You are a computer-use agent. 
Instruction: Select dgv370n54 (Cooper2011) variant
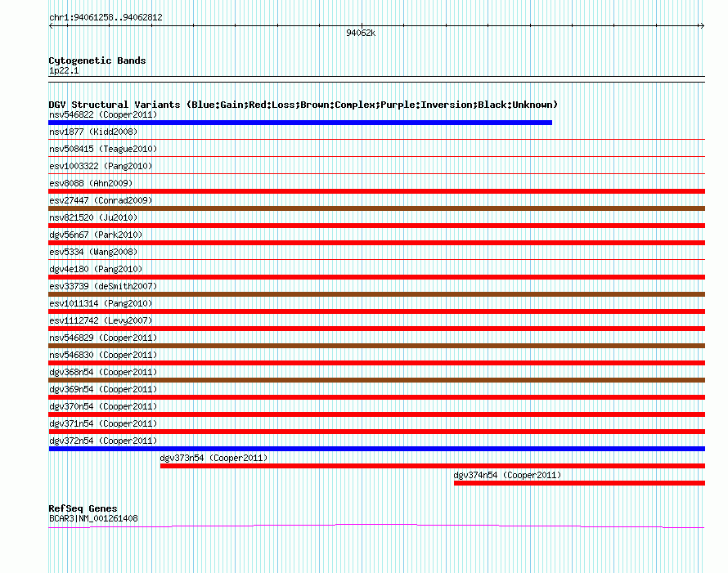pyautogui.click(x=103, y=406)
